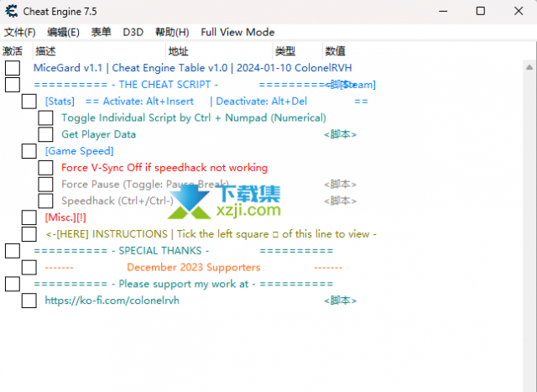Select the [HERE] INSTRUCTIONS row

[x=211, y=234]
